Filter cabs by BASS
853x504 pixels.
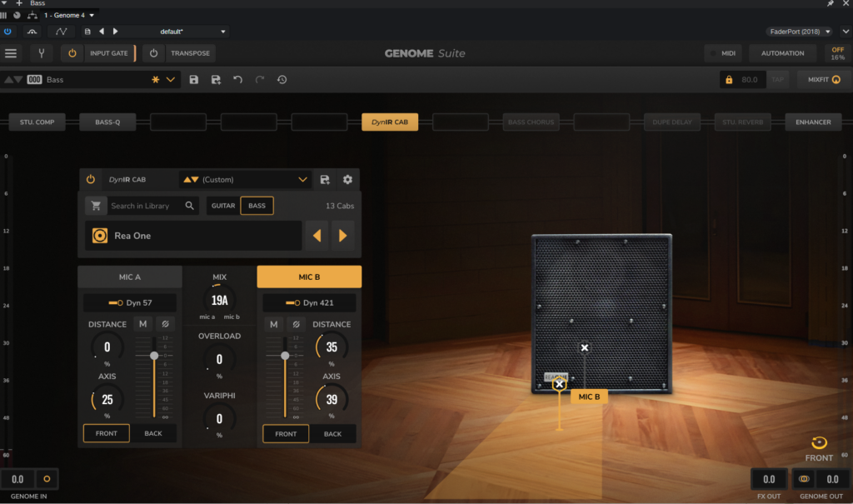pyautogui.click(x=257, y=206)
